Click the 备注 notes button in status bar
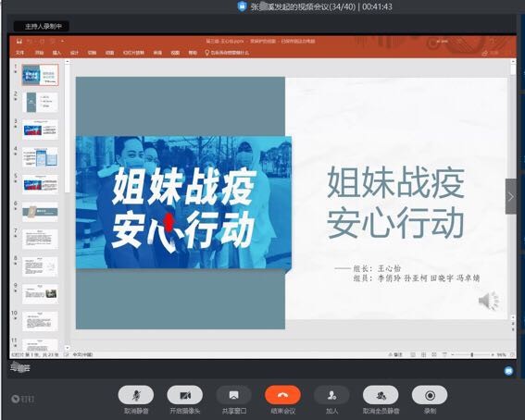This screenshot has height=420, width=525. 395,354
